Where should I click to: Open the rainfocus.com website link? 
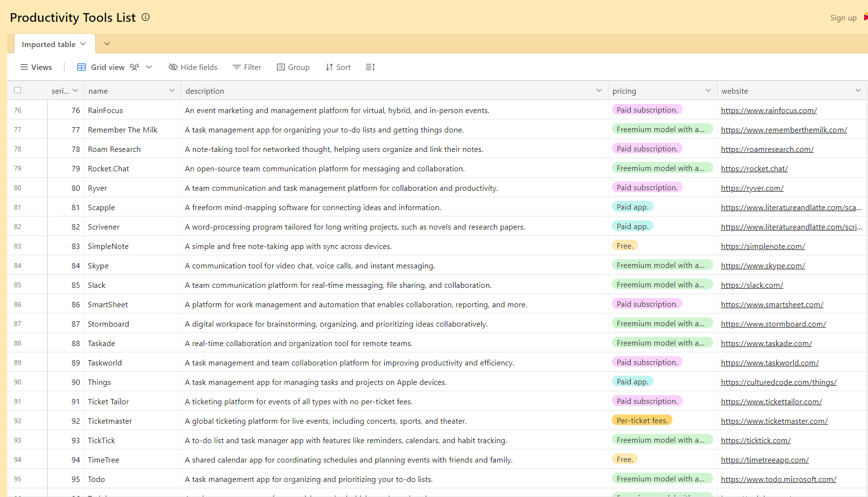[769, 111]
